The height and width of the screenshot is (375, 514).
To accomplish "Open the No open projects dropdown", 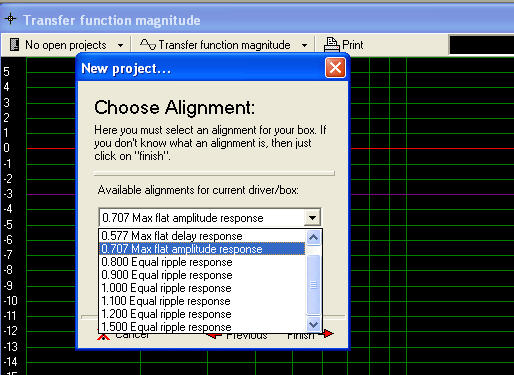I will click(x=121, y=45).
